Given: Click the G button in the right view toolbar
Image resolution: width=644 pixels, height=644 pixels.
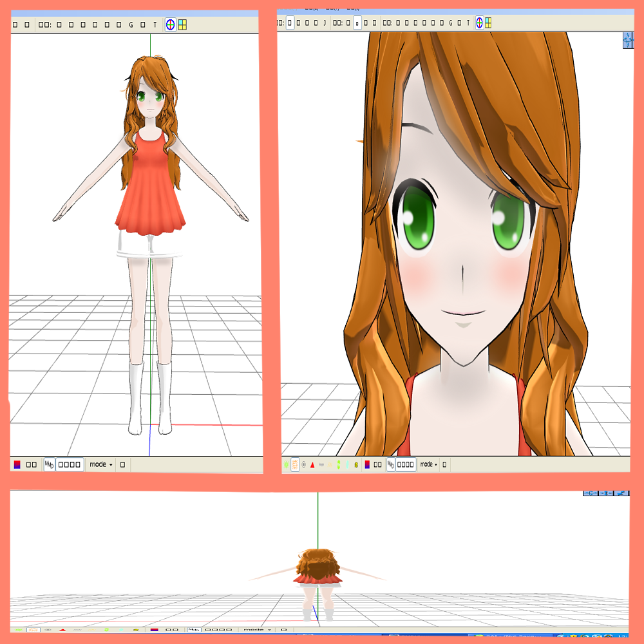Looking at the screenshot, I should point(451,23).
